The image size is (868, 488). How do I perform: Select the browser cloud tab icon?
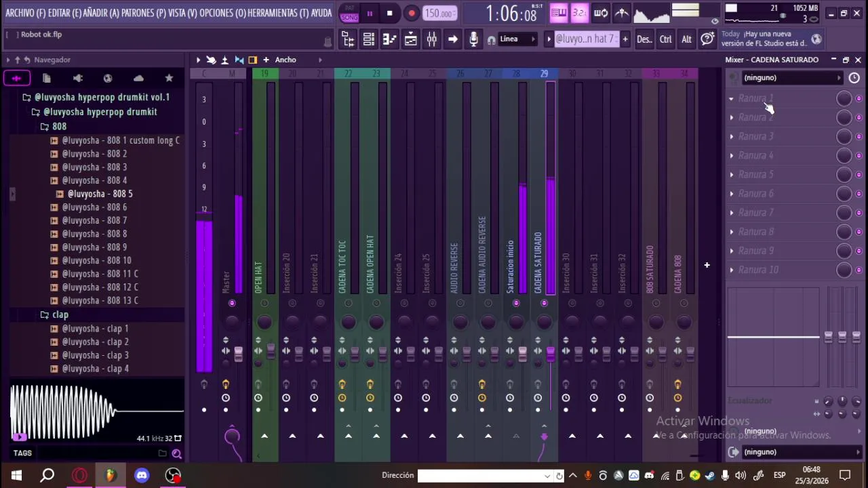click(138, 79)
